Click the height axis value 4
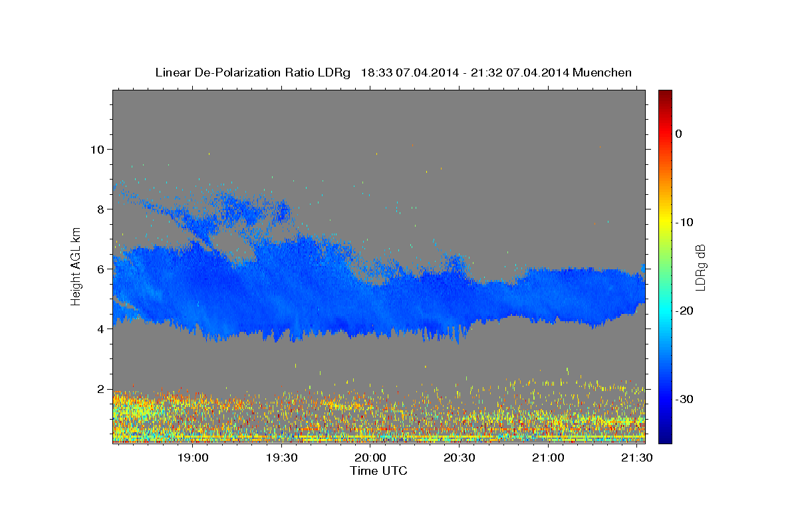Image resolution: width=798 pixels, height=532 pixels. coord(100,329)
